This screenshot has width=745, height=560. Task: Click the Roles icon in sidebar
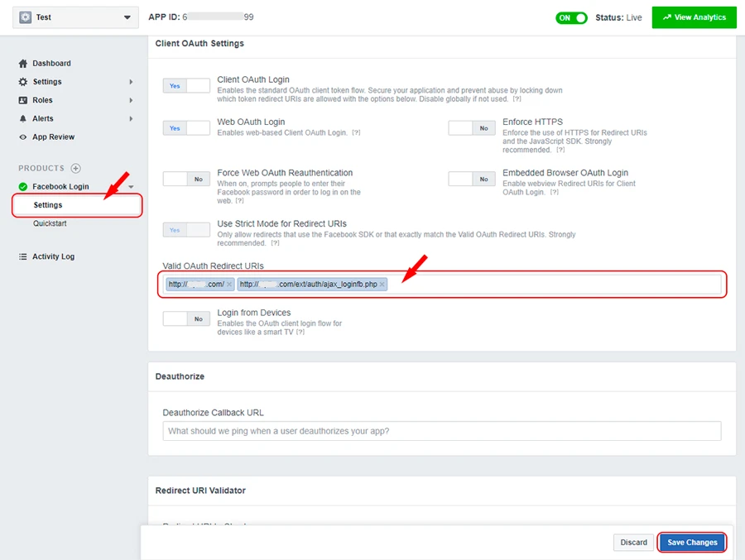23,100
